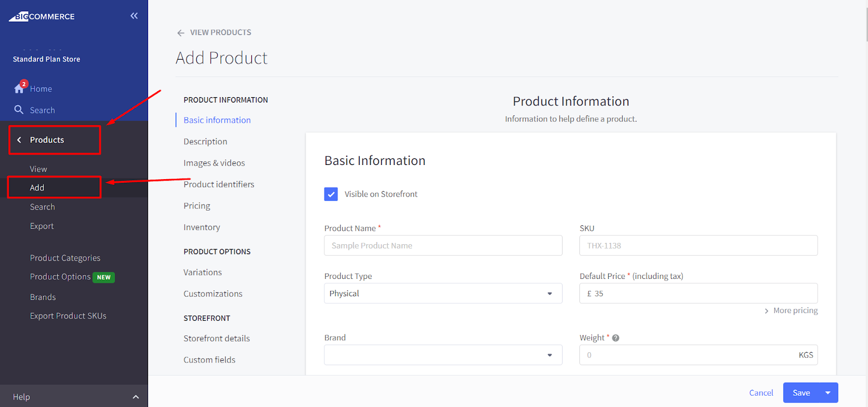Viewport: 868px width, 407px height.
Task: Click the Products back chevron icon
Action: pyautogui.click(x=20, y=140)
